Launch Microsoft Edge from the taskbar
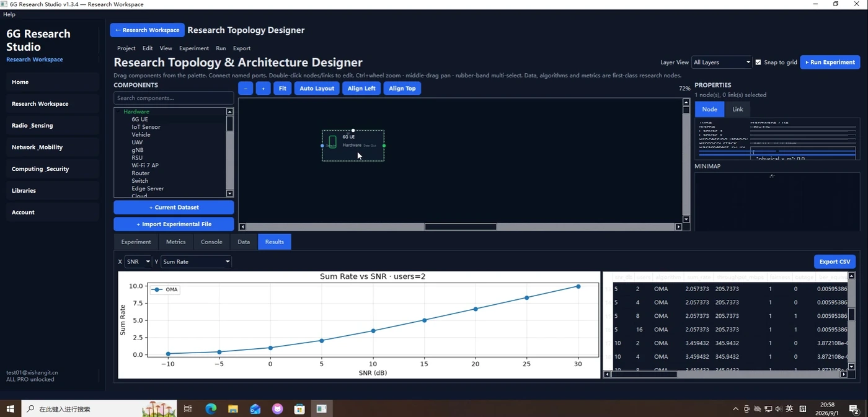 [211, 409]
